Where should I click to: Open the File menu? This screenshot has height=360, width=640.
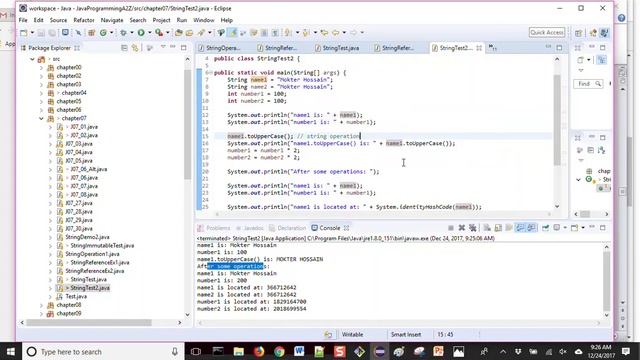click(x=23, y=20)
